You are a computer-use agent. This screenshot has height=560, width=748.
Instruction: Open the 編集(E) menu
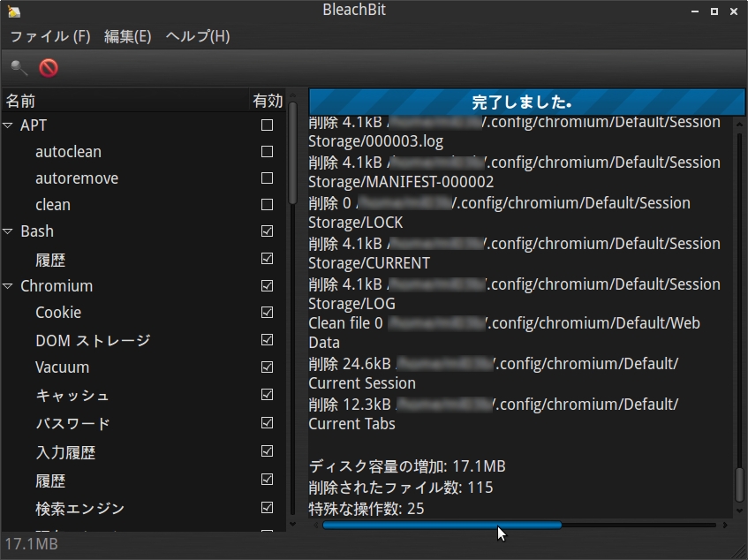tap(128, 37)
